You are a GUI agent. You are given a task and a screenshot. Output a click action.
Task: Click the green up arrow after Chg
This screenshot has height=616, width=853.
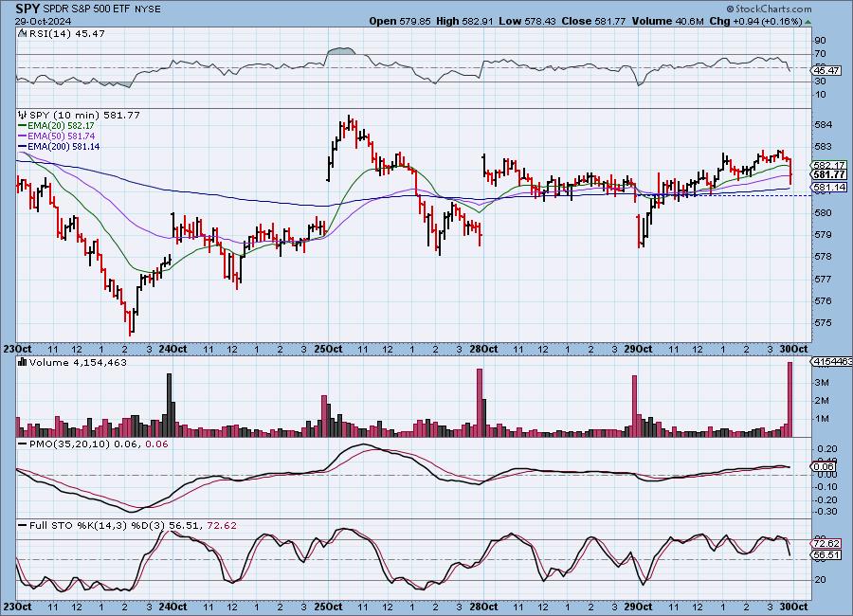point(808,22)
